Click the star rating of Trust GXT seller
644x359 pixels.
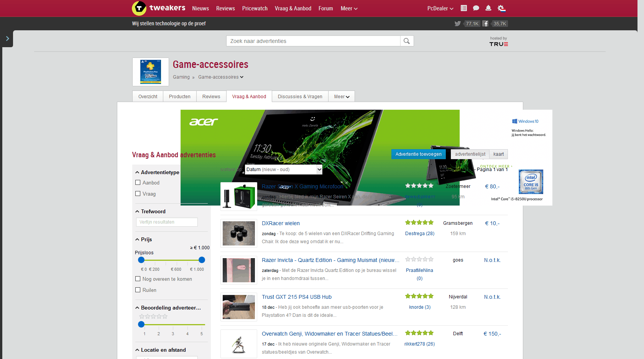click(419, 296)
